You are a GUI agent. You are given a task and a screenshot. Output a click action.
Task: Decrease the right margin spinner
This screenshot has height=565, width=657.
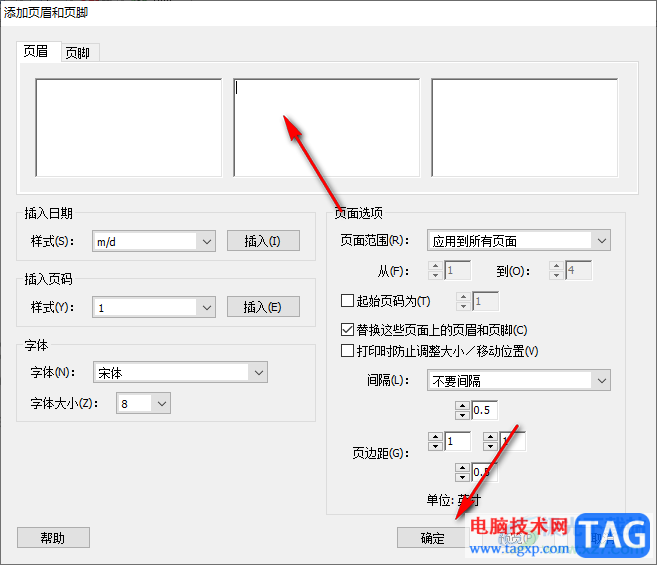click(490, 446)
